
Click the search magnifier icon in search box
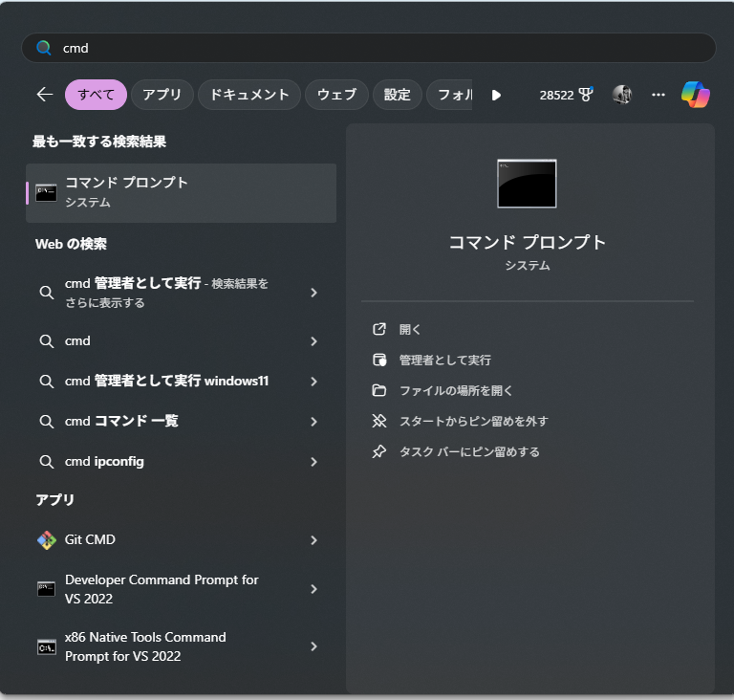click(44, 48)
